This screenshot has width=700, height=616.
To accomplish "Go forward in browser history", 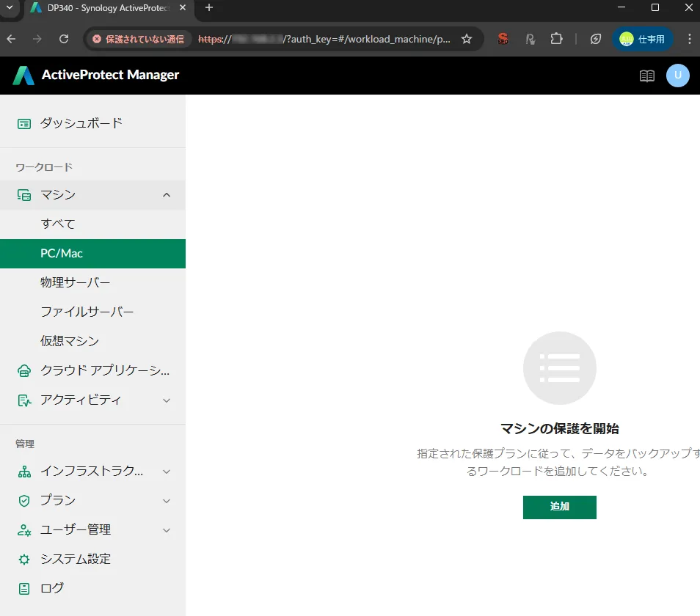I will 37,40.
